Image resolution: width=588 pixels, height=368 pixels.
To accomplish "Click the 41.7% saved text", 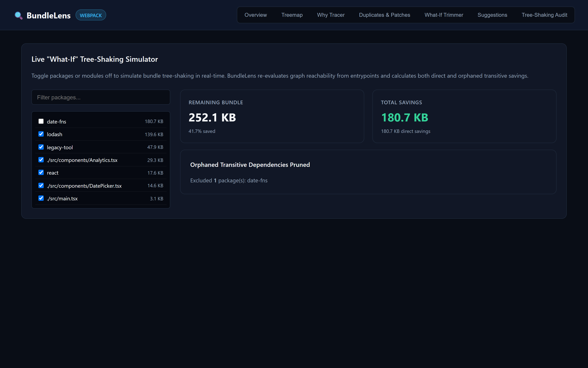I will (x=202, y=131).
